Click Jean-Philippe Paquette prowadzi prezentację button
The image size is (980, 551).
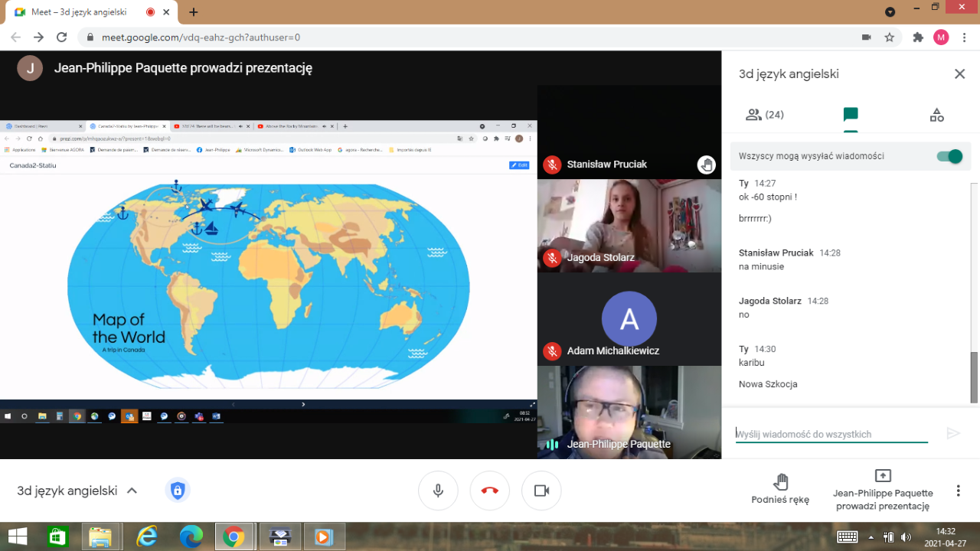point(883,490)
